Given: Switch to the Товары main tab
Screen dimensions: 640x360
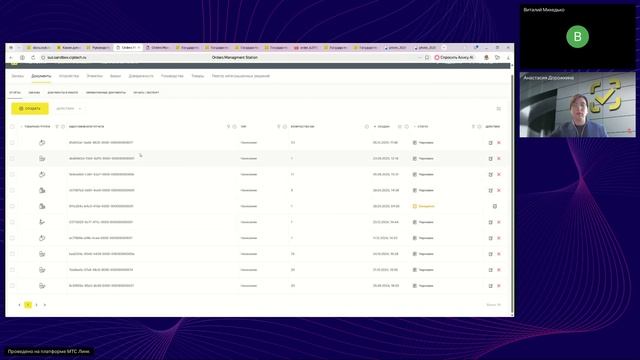Looking at the screenshot, I should click(x=198, y=76).
